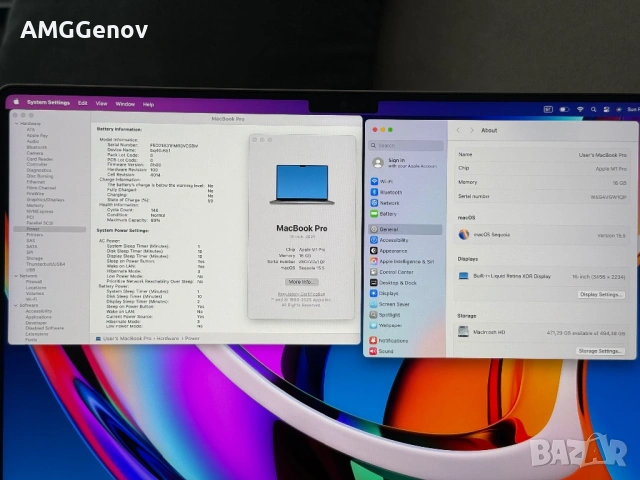Open Displays in System Settings sidebar
Image resolution: width=640 pixels, height=480 pixels.
[405, 293]
